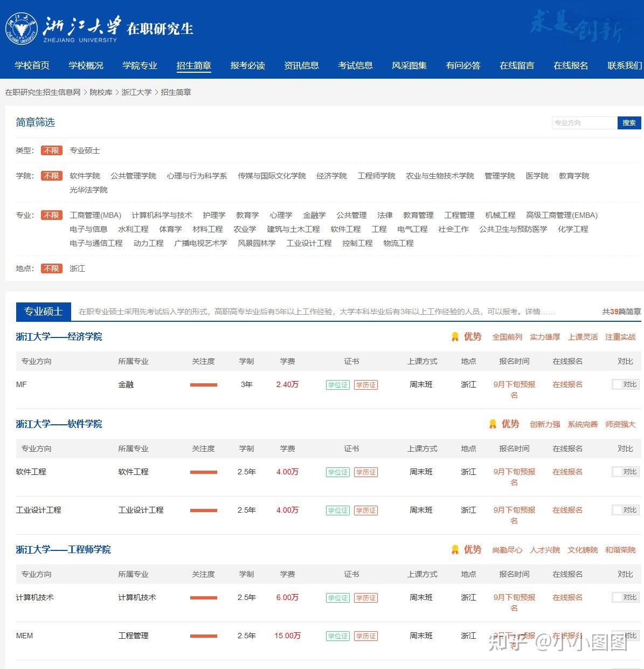The image size is (644, 669).
Task: Click the 关注度 bar for MF
Action: pyautogui.click(x=204, y=385)
